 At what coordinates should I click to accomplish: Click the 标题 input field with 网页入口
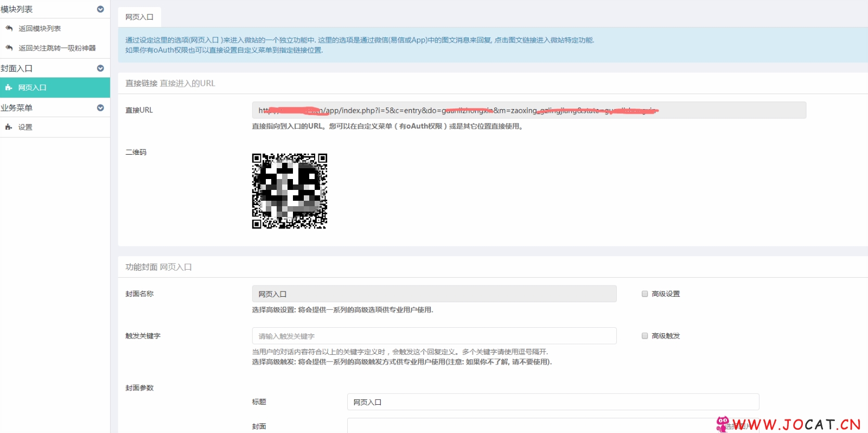(553, 402)
